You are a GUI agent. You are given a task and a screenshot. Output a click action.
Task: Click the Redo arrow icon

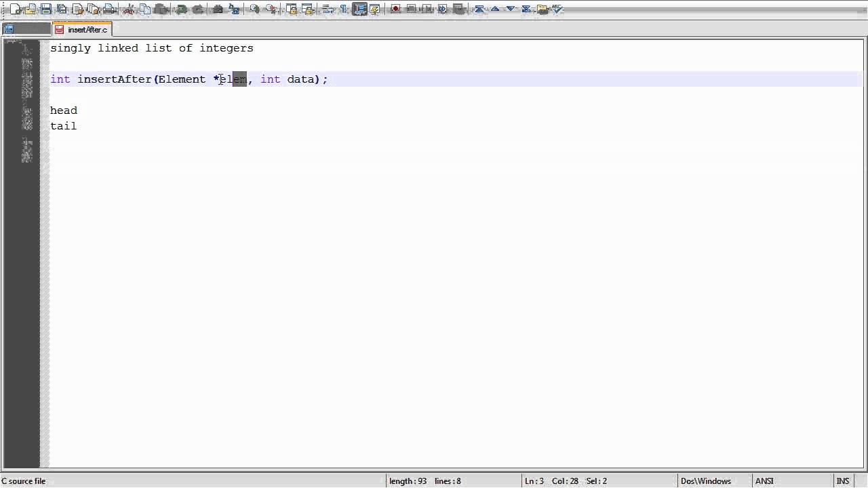coord(198,9)
